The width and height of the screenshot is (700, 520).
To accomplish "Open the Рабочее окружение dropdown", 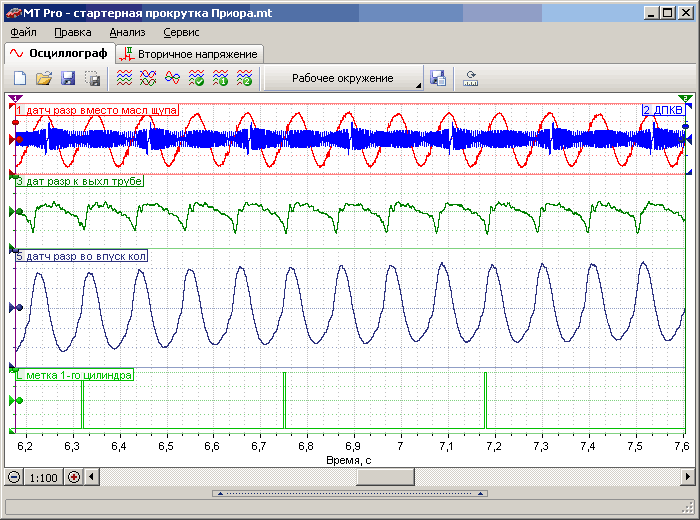I will click(x=343, y=78).
